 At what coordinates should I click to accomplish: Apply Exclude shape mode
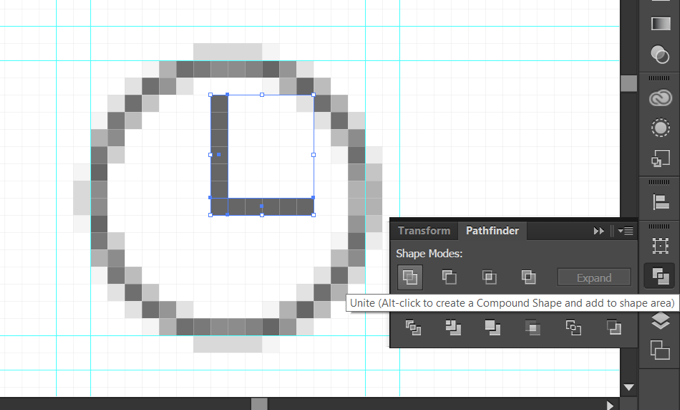[529, 277]
